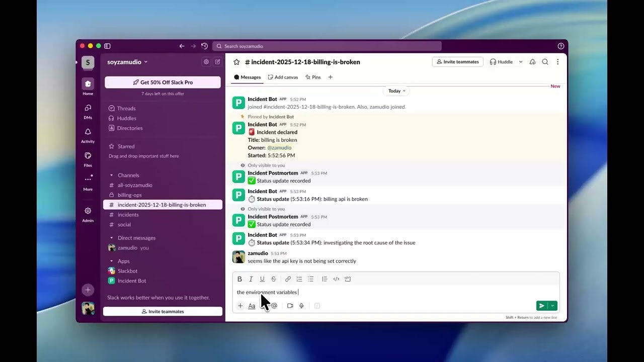Open direct message with zamudio
The width and height of the screenshot is (644, 362).
[x=163, y=248]
